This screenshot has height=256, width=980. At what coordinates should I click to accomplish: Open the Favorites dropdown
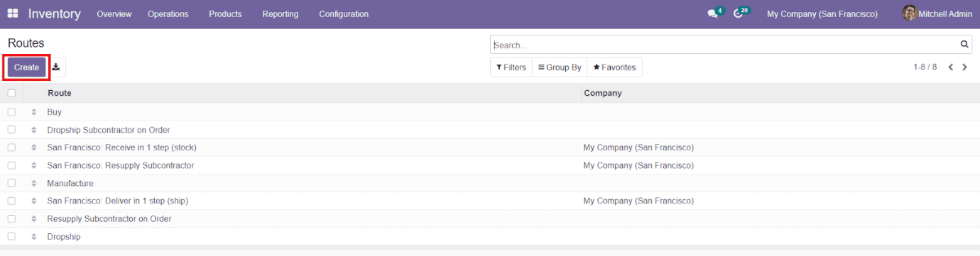pos(615,67)
